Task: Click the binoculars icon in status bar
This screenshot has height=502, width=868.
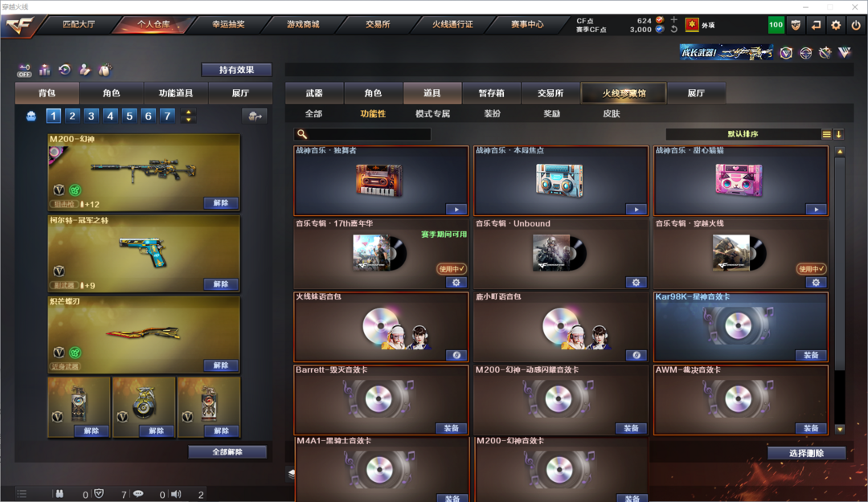Action: point(59,494)
